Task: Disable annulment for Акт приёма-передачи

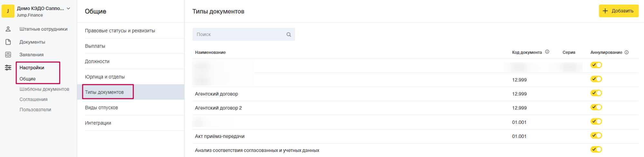Action: pyautogui.click(x=596, y=135)
